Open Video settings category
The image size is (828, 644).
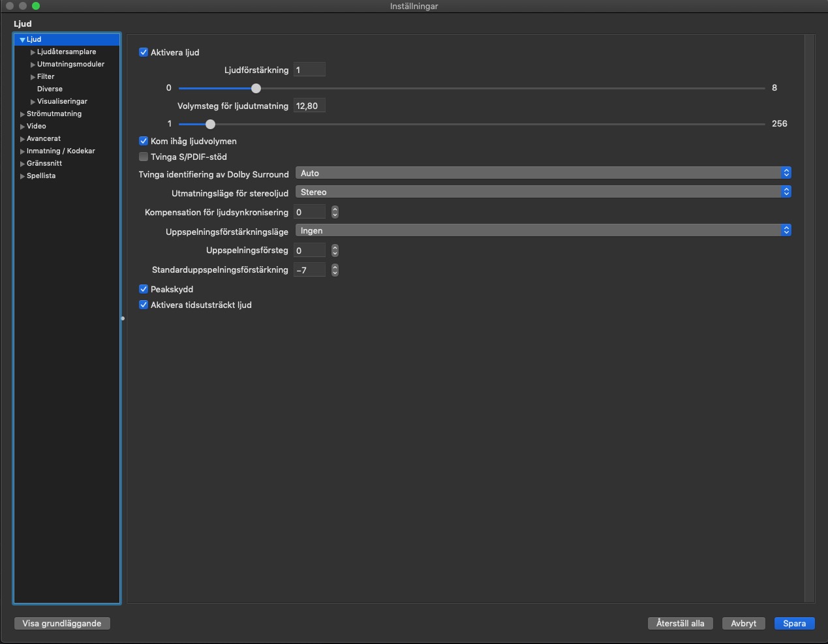coord(37,126)
